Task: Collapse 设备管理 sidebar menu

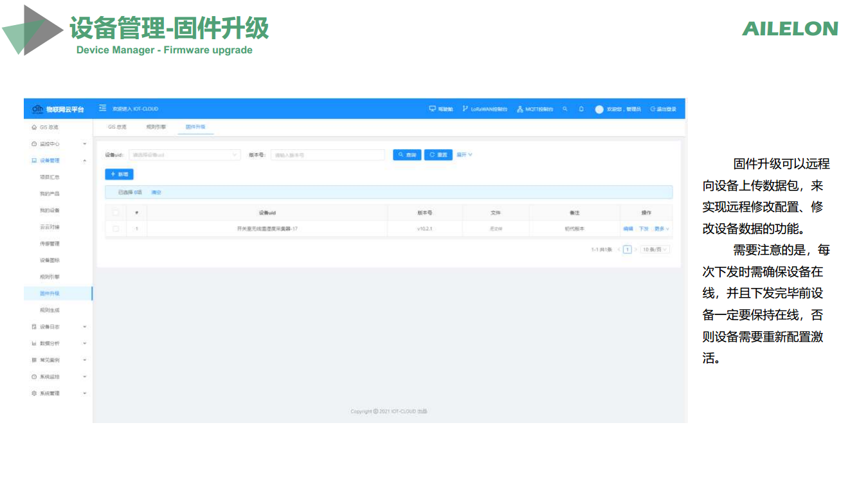Action: click(59, 161)
